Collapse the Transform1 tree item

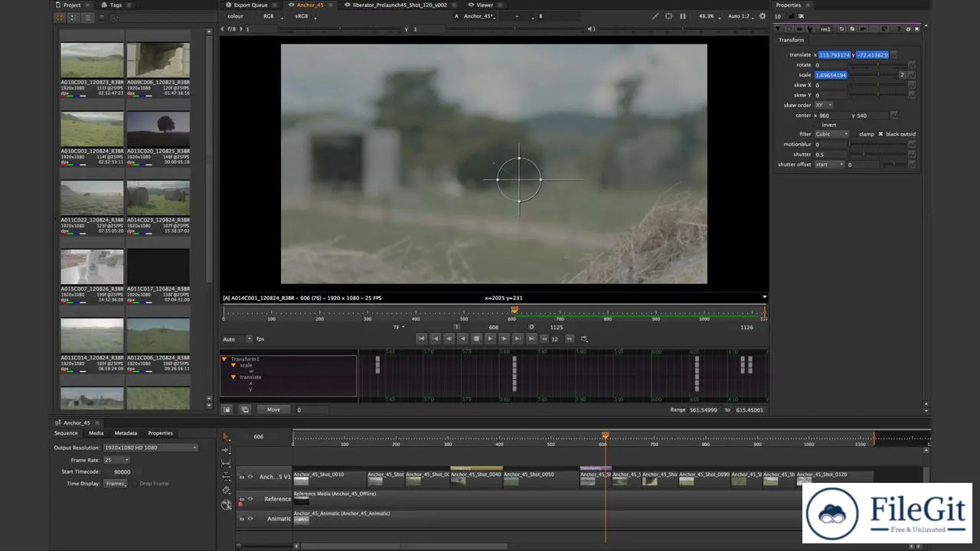coord(224,359)
